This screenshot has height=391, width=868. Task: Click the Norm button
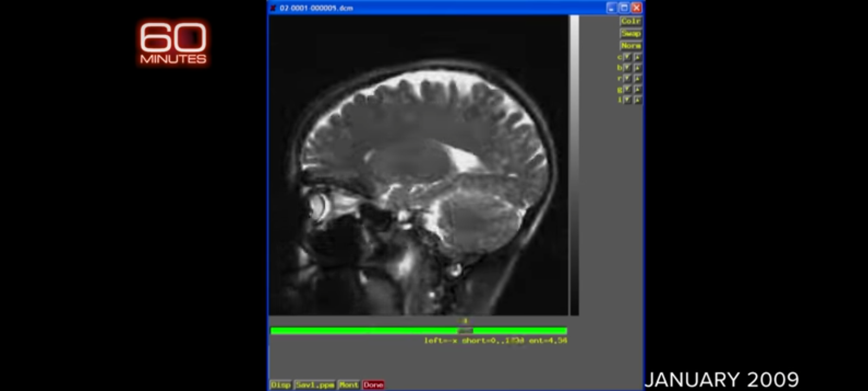pyautogui.click(x=630, y=46)
